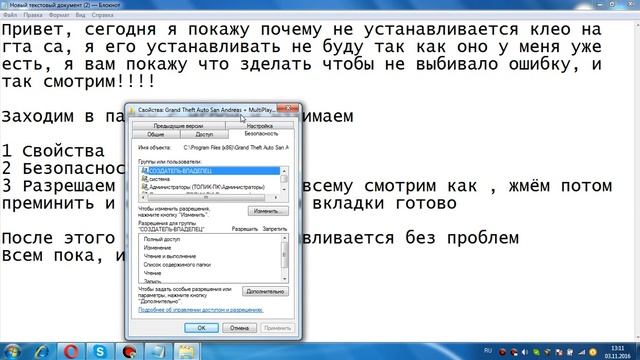The height and width of the screenshot is (360, 640).
Task: Open the Notepad Файл menu
Action: pos(10,15)
